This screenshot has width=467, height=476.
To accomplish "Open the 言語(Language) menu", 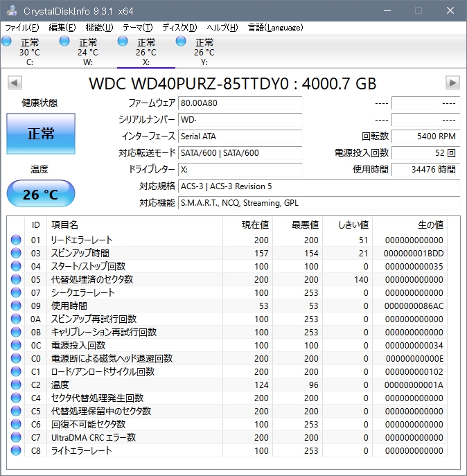I will point(275,28).
